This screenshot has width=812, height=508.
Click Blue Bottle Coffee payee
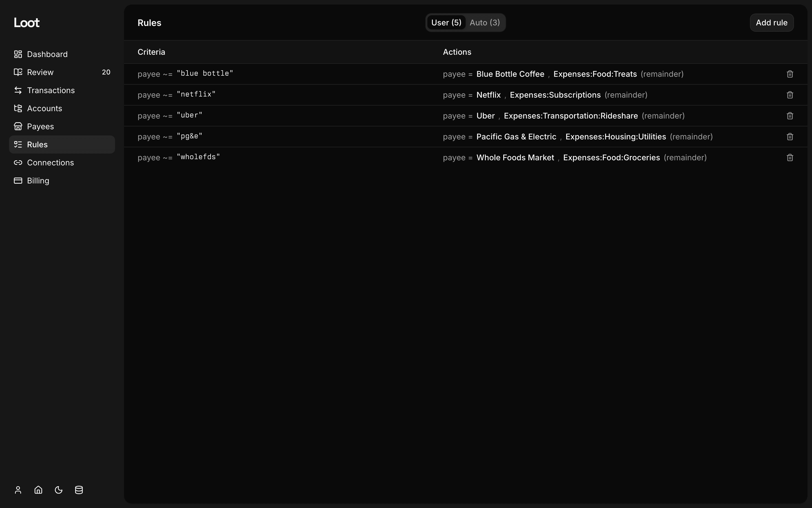click(510, 74)
